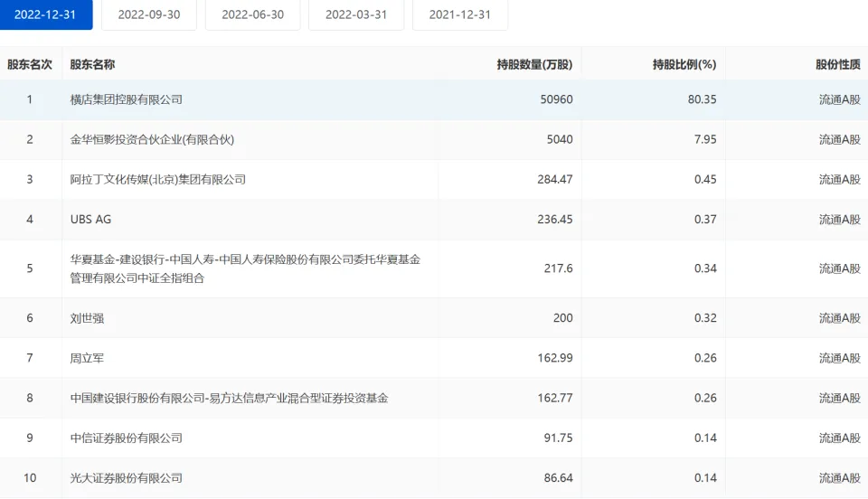Select 阿拉丁文化传媒(北京)集团有限公司 entry
Image resolution: width=868 pixels, height=499 pixels.
click(157, 179)
